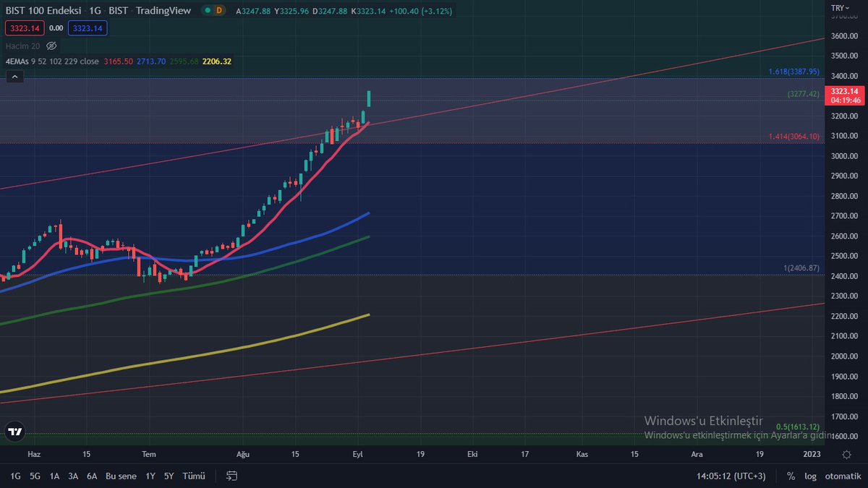Select the Bu sene time range
The height and width of the screenshot is (488, 868).
[x=121, y=476]
